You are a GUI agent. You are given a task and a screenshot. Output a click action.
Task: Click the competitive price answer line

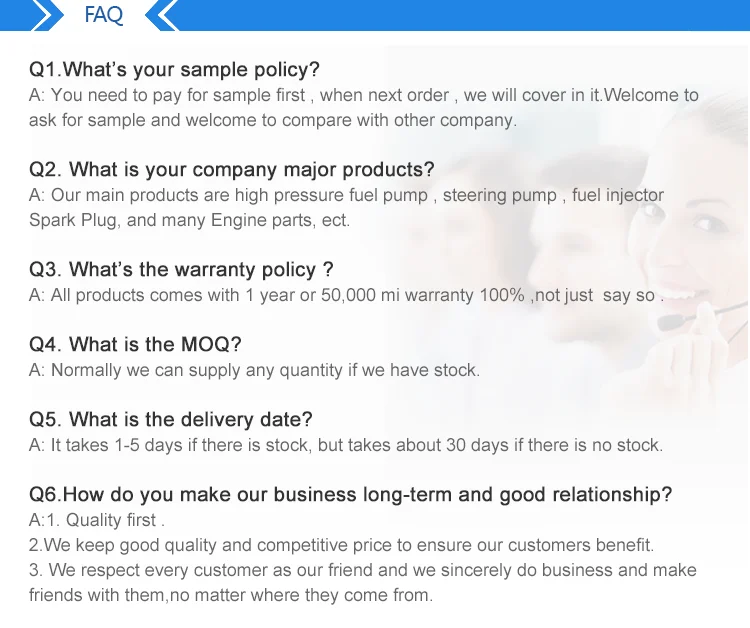pos(342,545)
